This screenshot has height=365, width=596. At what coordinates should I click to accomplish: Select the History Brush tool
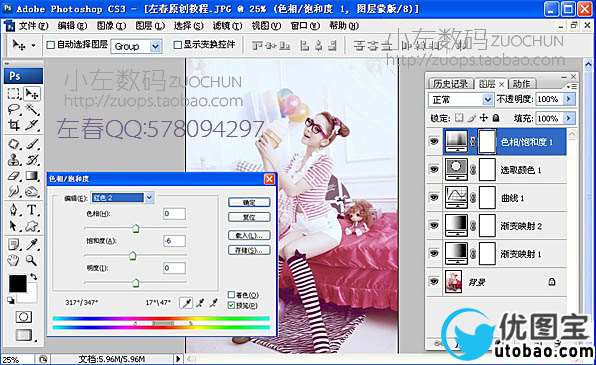pyautogui.click(x=32, y=160)
